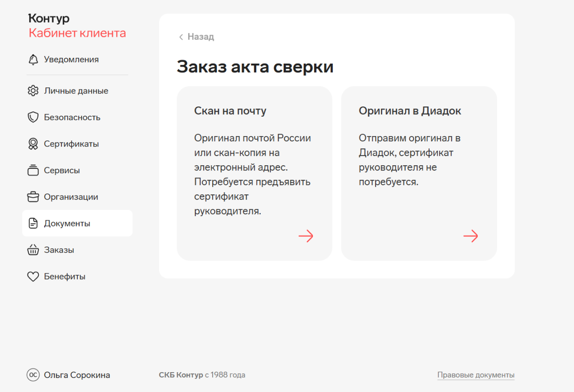Open the Сертификаты menu item

(77, 144)
